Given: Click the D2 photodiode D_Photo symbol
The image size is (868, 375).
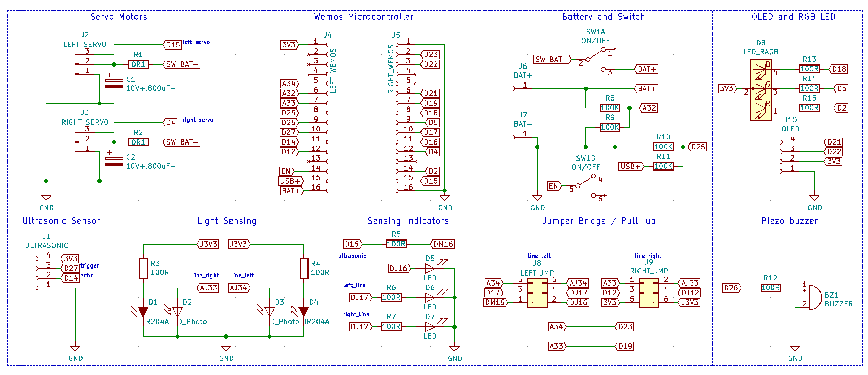Looking at the screenshot, I should tap(177, 312).
